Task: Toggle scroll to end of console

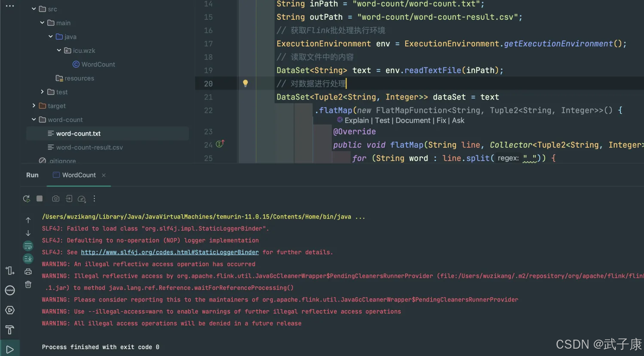Action: [28, 259]
